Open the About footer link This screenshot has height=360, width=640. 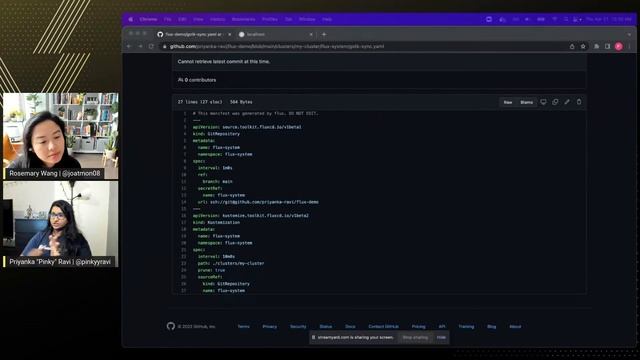[x=515, y=327]
